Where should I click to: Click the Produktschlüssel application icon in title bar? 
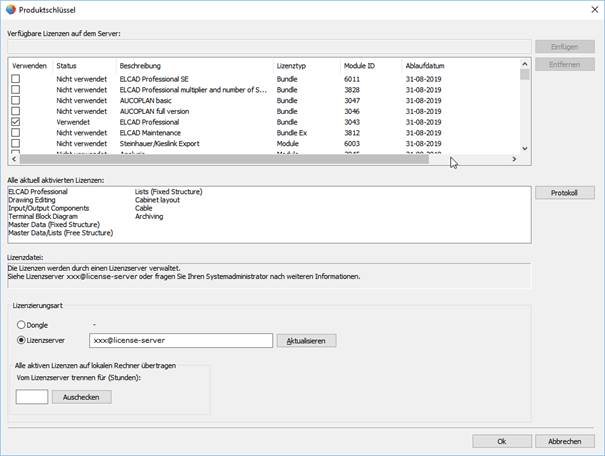point(10,10)
